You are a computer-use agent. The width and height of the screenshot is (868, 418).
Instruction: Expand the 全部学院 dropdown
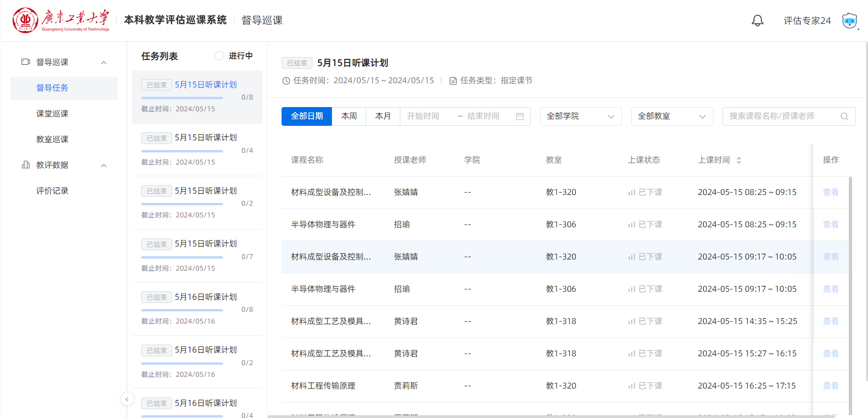(x=580, y=116)
